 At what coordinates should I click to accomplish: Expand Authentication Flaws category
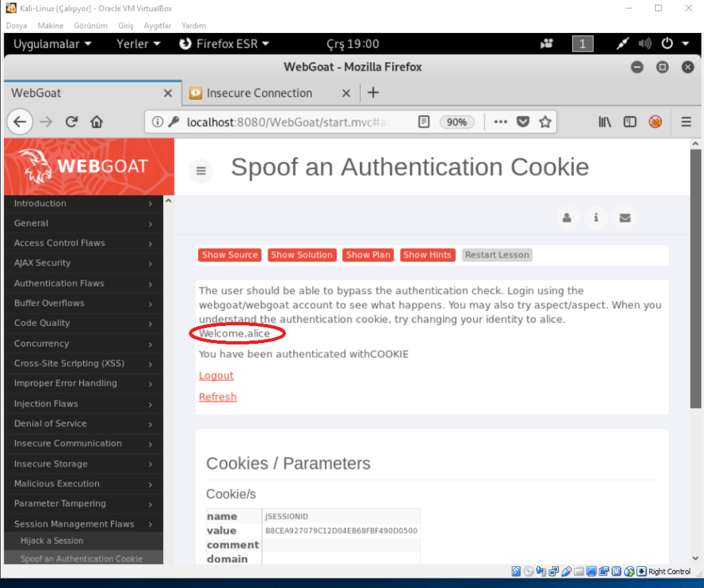(83, 283)
